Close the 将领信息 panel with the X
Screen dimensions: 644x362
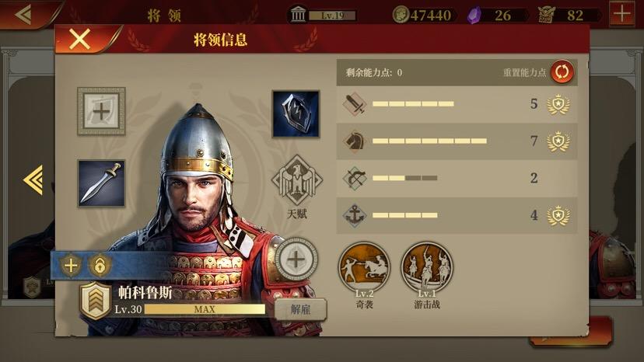coord(79,40)
